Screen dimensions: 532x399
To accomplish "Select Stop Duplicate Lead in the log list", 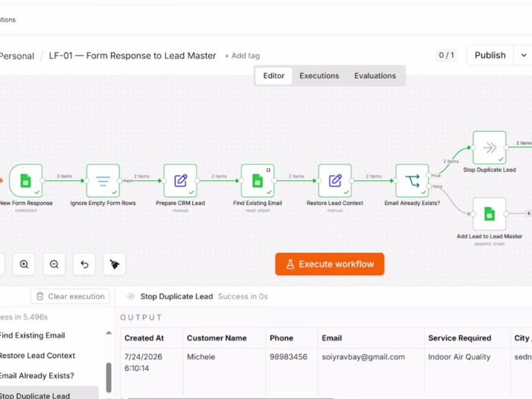I will (49, 394).
